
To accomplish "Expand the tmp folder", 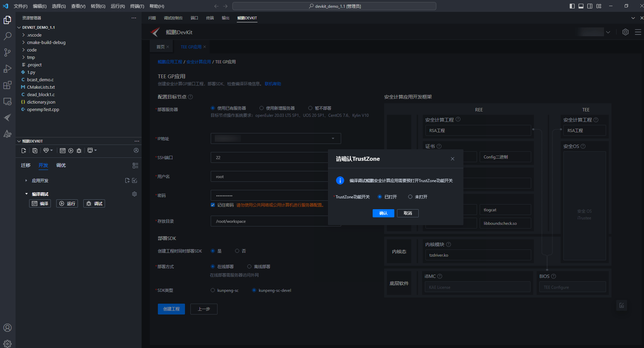I will pyautogui.click(x=23, y=57).
